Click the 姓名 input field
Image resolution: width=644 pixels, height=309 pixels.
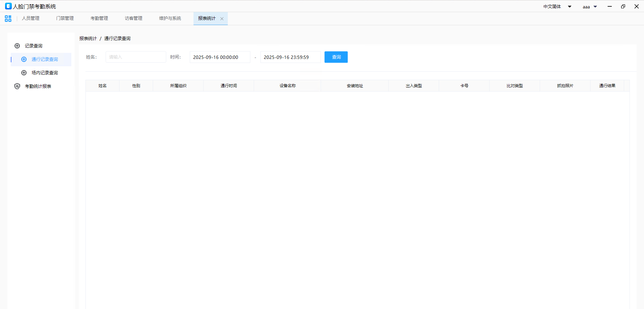pos(136,57)
